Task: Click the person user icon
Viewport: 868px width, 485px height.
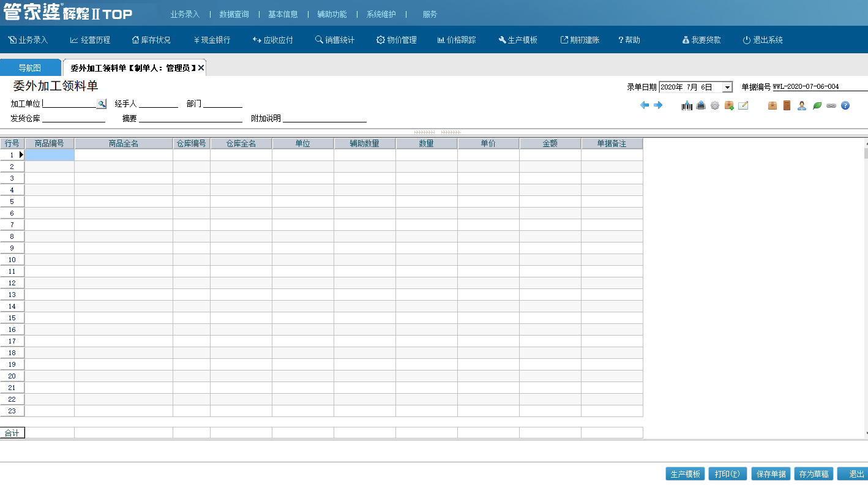Action: (x=802, y=105)
